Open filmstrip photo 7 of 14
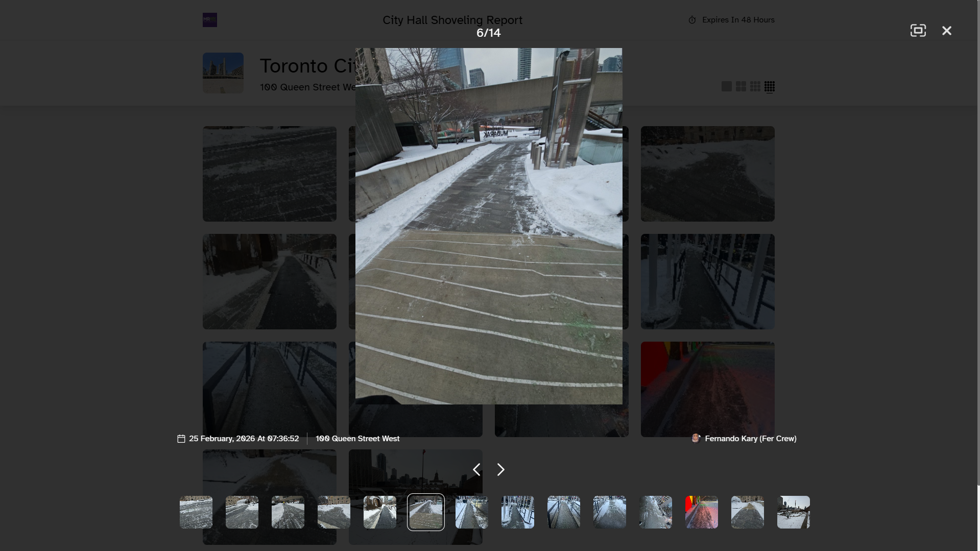980x551 pixels. coord(472,512)
